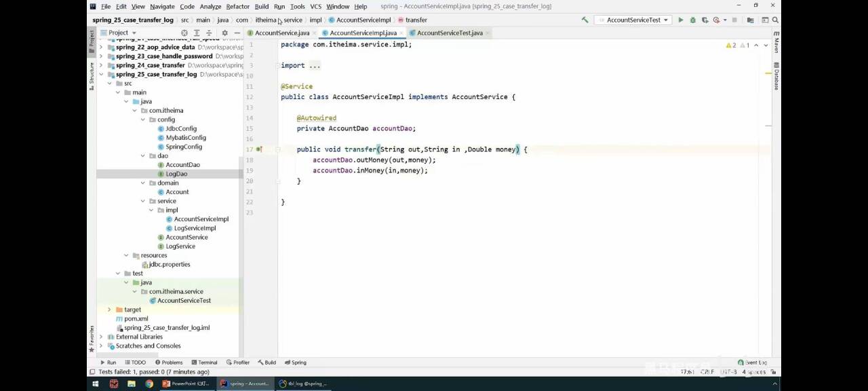Open Project Structure icon
868x391 pixels.
click(x=750, y=20)
